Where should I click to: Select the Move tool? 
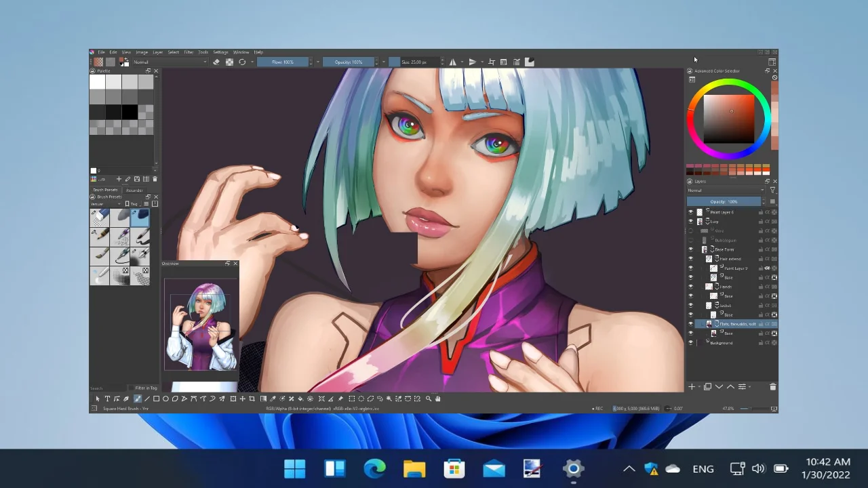(x=242, y=399)
